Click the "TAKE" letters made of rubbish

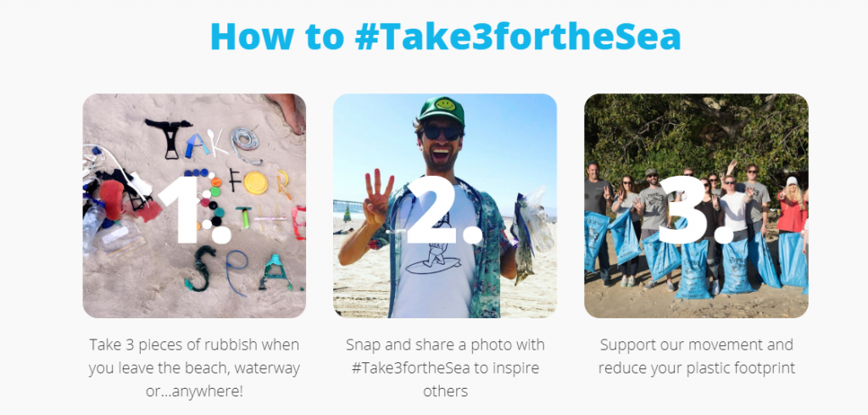pyautogui.click(x=203, y=139)
